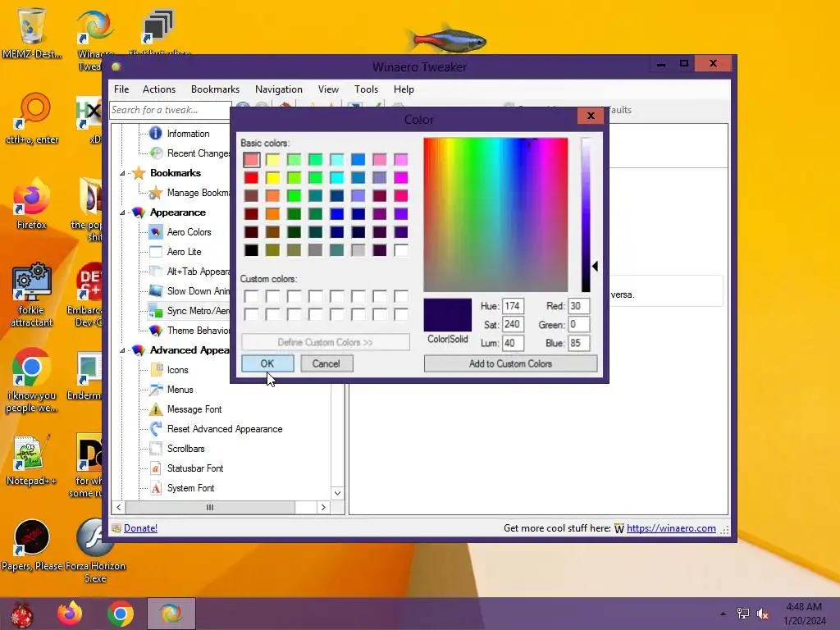Click the Blue value field
The image size is (840, 630).
[x=579, y=344]
